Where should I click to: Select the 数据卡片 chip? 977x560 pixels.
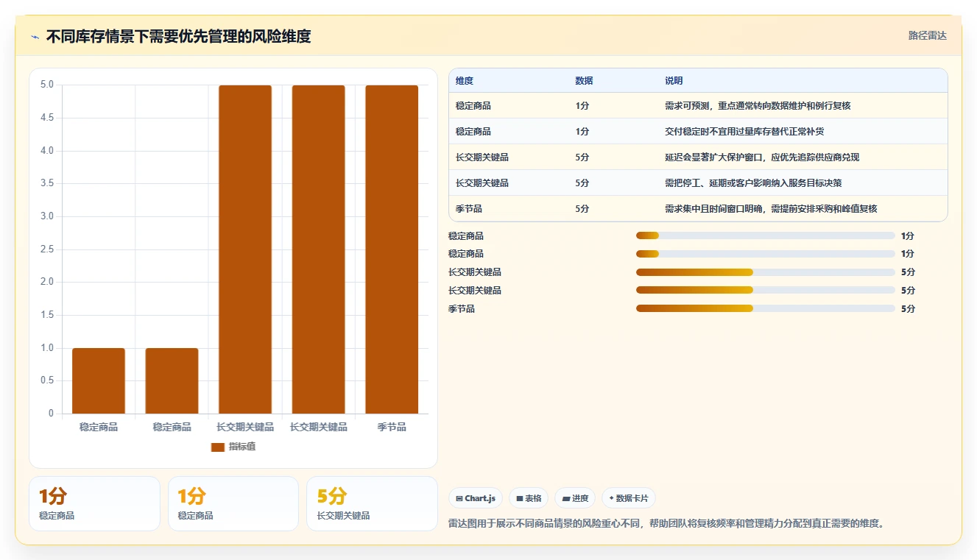tap(628, 498)
